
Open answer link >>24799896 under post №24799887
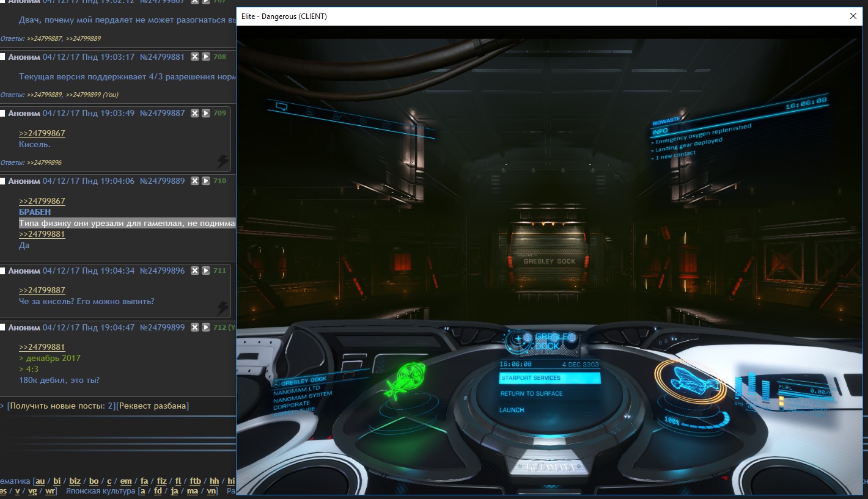click(x=45, y=162)
